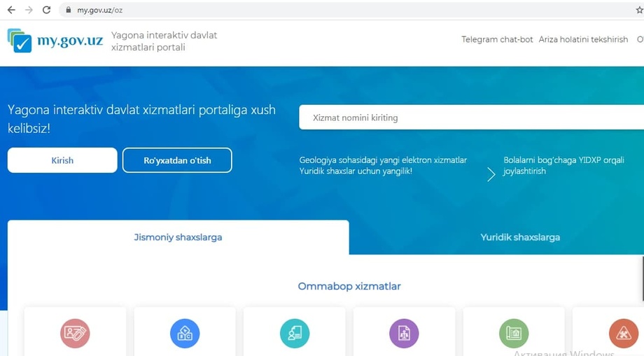
Task: Select the teal person document service icon
Action: (x=295, y=334)
